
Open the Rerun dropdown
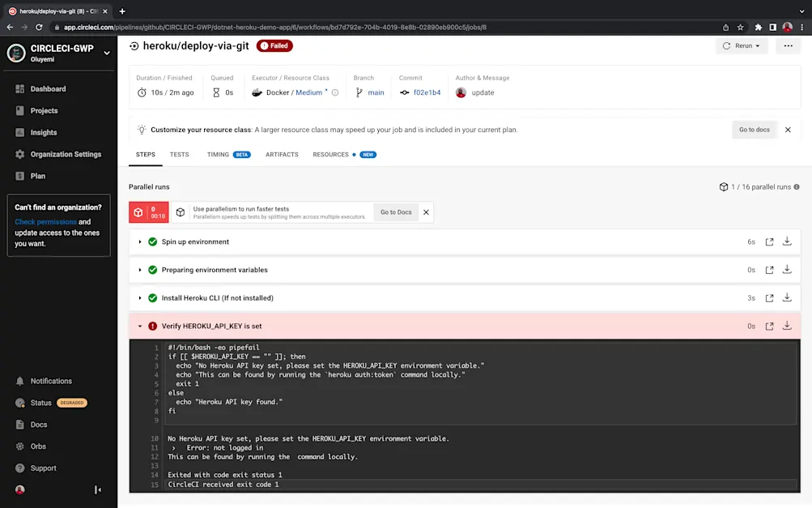click(x=742, y=45)
